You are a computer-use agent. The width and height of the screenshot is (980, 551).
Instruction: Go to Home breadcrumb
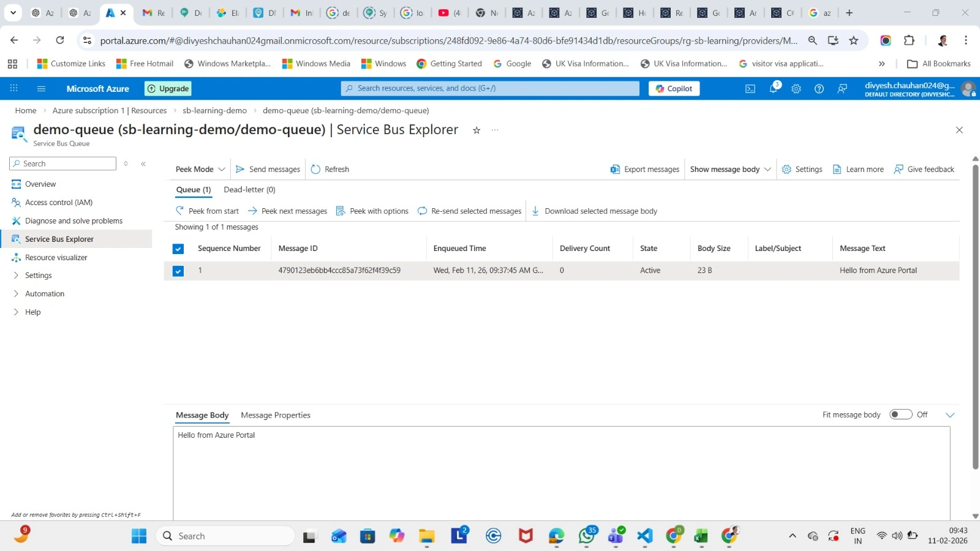point(26,111)
